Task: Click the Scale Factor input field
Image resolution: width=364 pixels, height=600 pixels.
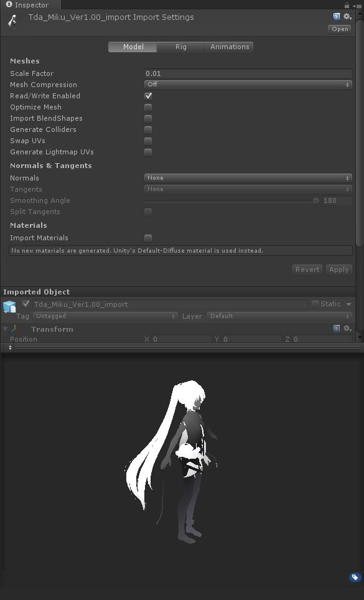Action: point(248,73)
